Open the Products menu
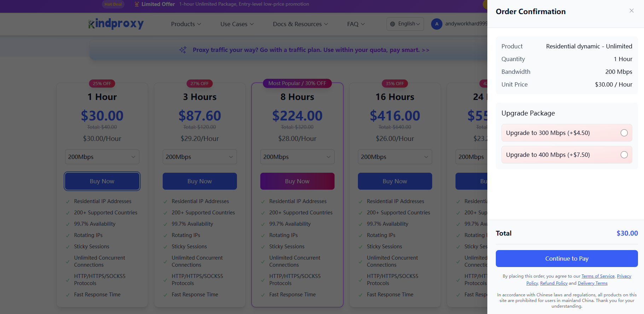The width and height of the screenshot is (644, 314). click(186, 24)
